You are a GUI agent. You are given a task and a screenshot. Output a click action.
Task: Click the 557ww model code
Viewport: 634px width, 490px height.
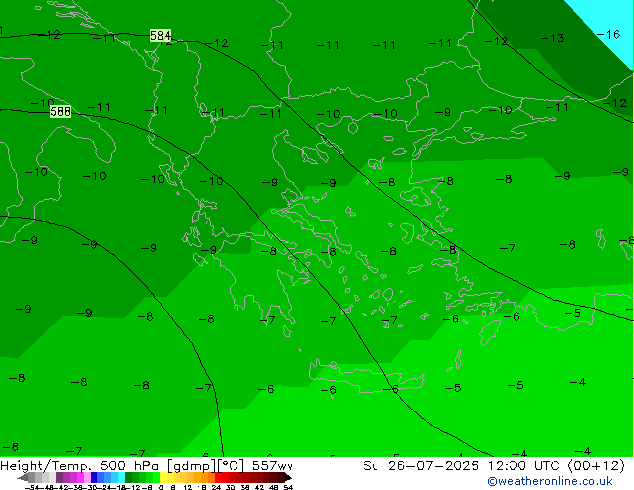pyautogui.click(x=272, y=466)
